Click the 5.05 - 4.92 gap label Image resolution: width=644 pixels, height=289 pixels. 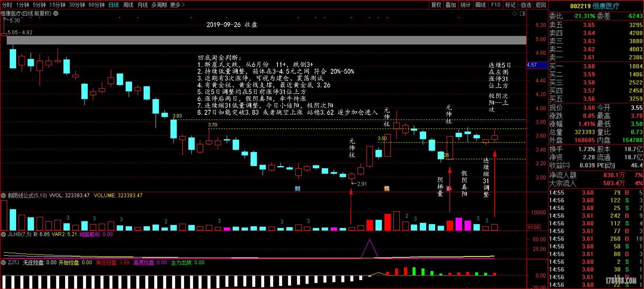tap(20, 32)
